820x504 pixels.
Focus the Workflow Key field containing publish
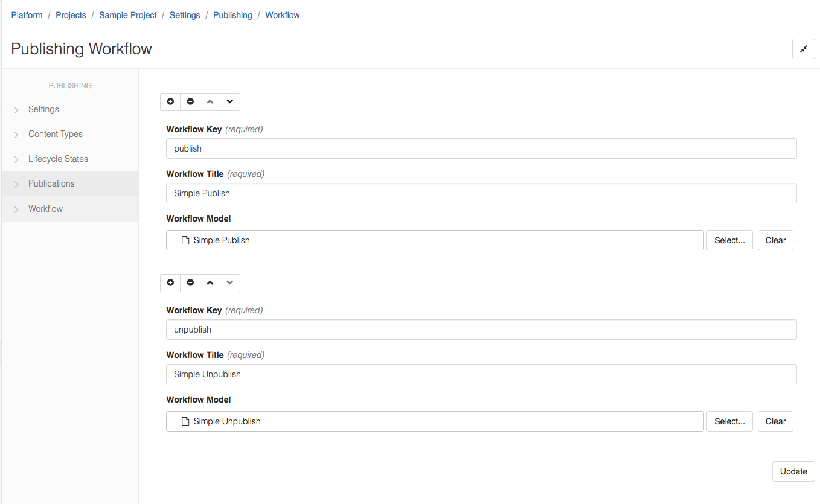[481, 148]
